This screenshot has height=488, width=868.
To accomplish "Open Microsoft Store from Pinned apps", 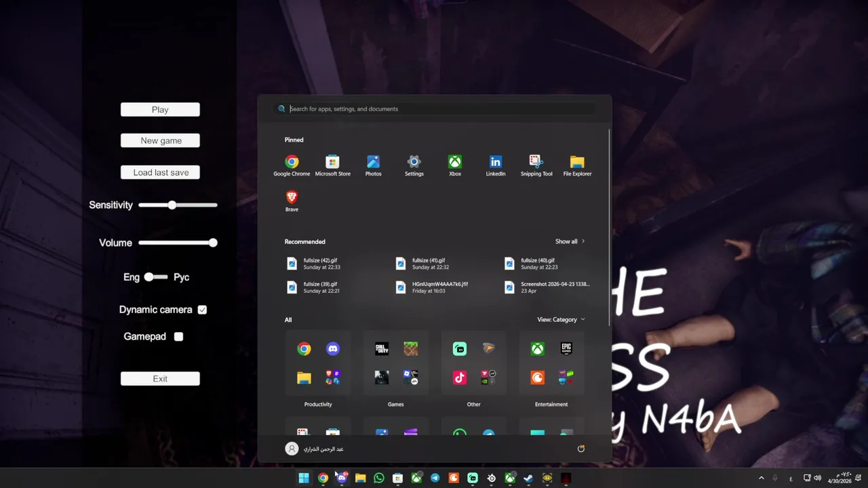I will click(332, 165).
